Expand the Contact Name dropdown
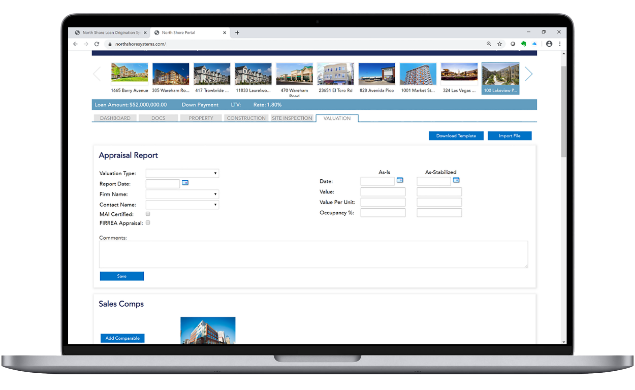 [182, 205]
